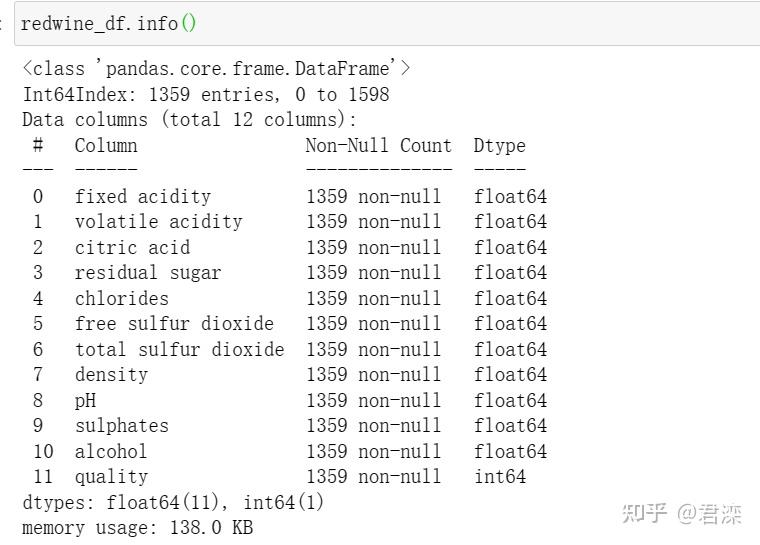Image resolution: width=760 pixels, height=545 pixels.
Task: Select the Int64Index 1359 entries line
Action: tap(206, 94)
